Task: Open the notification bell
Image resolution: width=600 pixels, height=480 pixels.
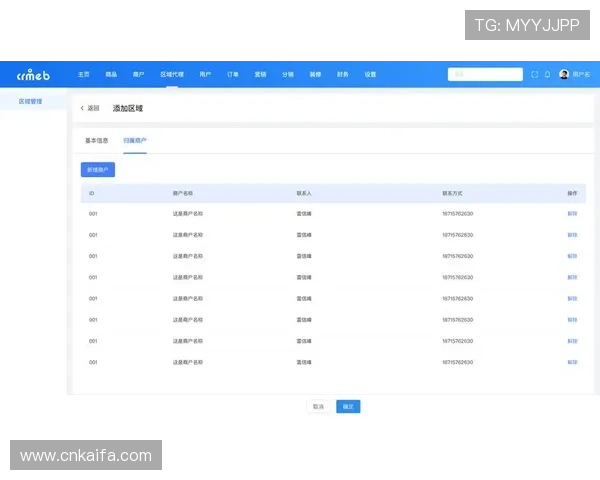Action: (548, 74)
